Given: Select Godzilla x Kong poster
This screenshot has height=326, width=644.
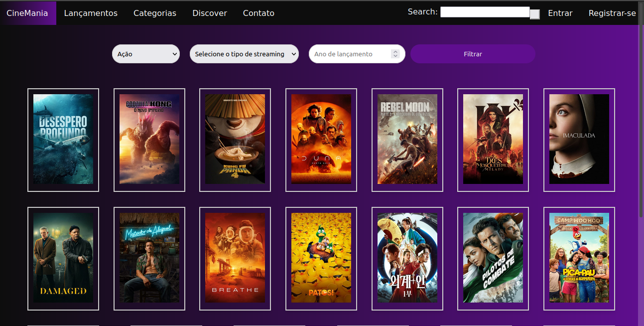Looking at the screenshot, I should 149,139.
